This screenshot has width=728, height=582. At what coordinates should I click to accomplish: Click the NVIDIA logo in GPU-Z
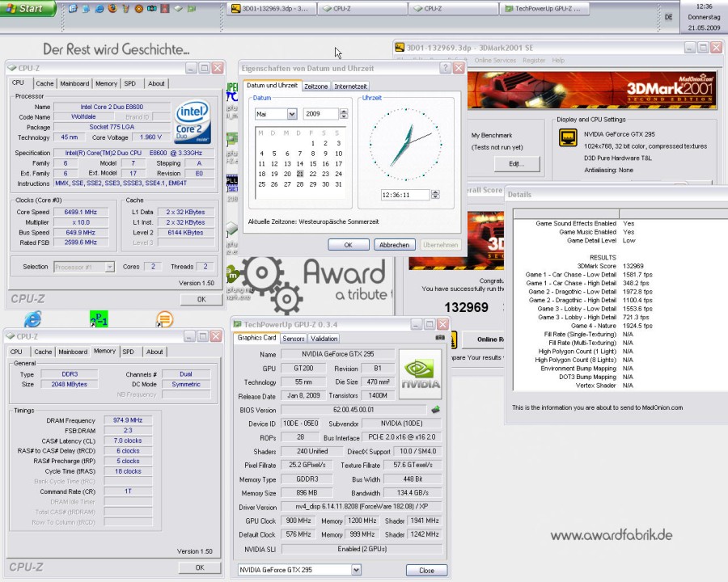coord(420,374)
